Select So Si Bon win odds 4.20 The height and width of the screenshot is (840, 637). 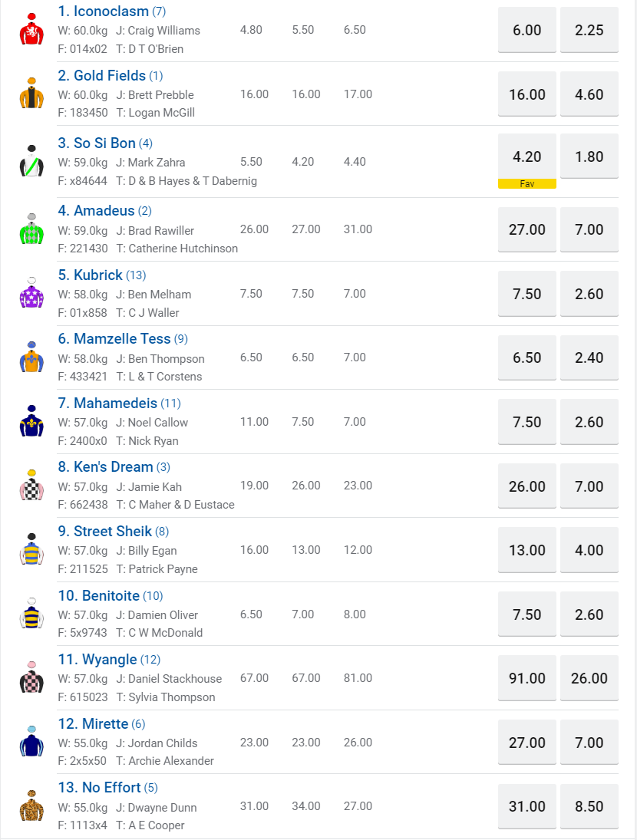[x=527, y=157]
